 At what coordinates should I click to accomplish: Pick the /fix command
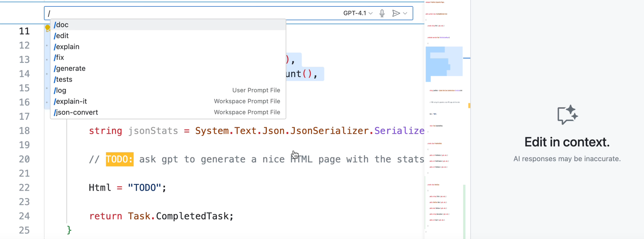(x=59, y=58)
